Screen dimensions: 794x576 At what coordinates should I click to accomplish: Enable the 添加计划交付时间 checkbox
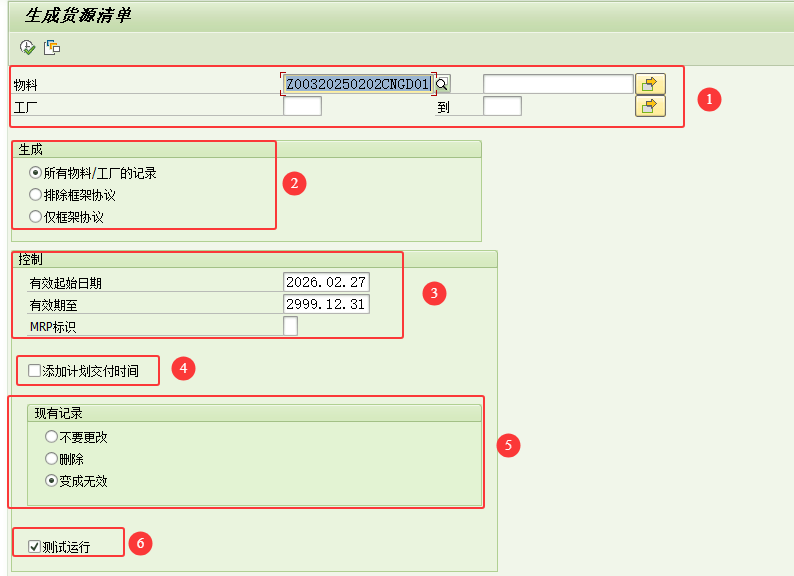click(x=35, y=371)
